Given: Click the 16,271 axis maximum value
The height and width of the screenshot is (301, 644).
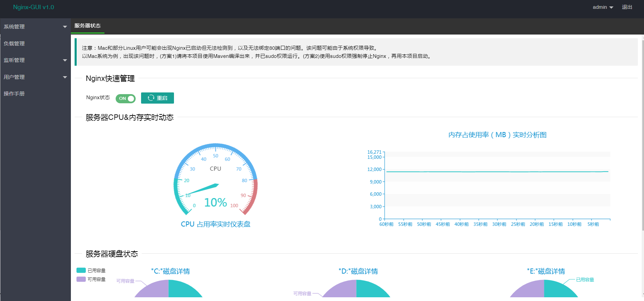Looking at the screenshot, I should tap(374, 152).
